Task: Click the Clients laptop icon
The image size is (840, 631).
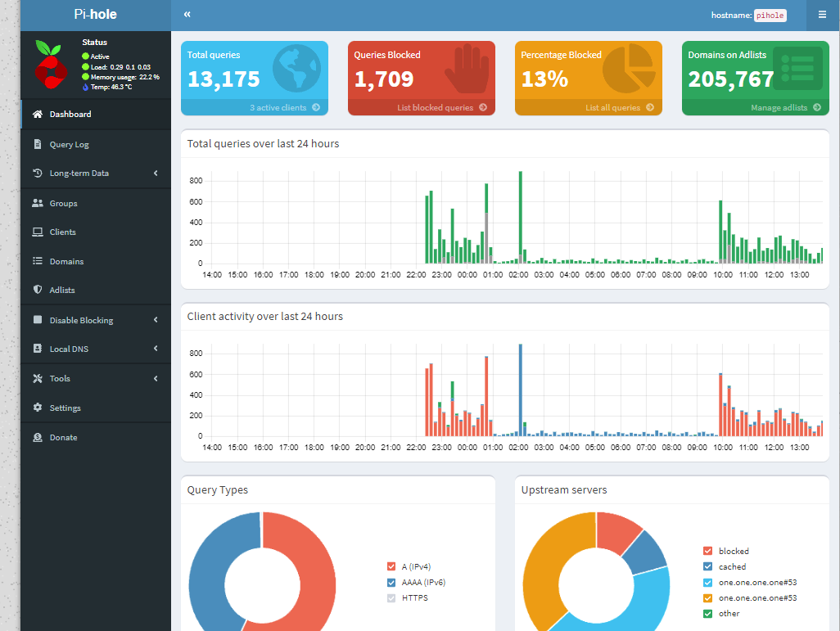Action: (x=38, y=232)
